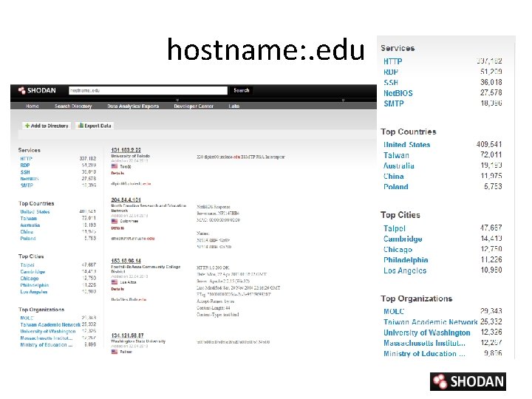Image resolution: width=532 pixels, height=399 pixels.
Task: Open the 204.84.4.101 IP address link
Action: coord(126,199)
